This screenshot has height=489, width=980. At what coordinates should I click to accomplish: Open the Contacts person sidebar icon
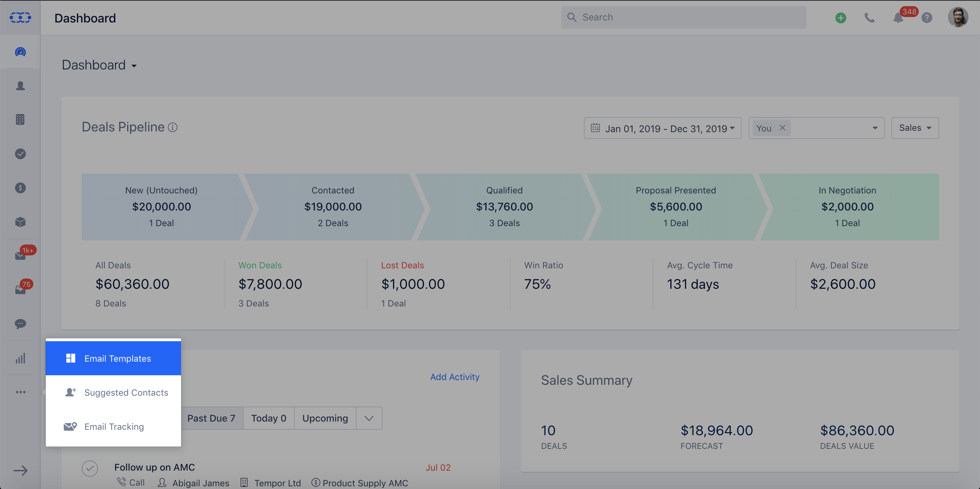(x=20, y=86)
